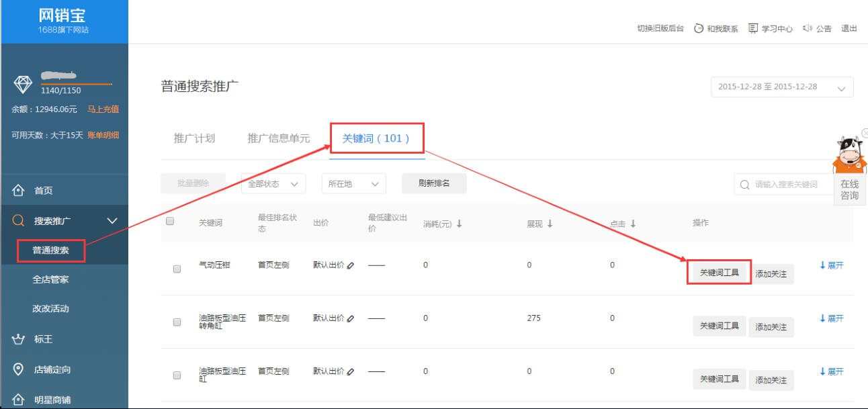This screenshot has height=409, width=868.
Task: Click the crown icon beside 标王
Action: [x=19, y=340]
